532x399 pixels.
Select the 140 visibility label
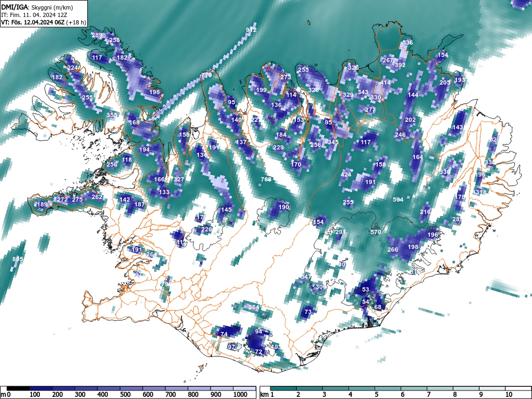236,120
